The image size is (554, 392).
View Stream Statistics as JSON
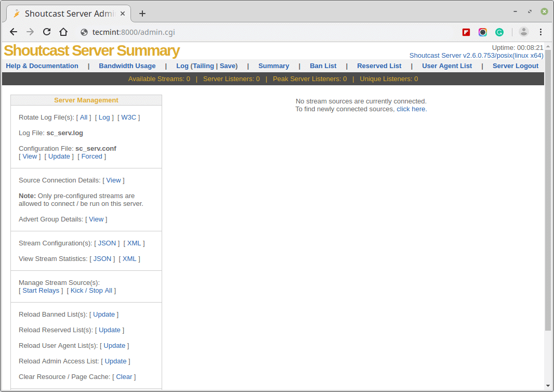tap(102, 259)
